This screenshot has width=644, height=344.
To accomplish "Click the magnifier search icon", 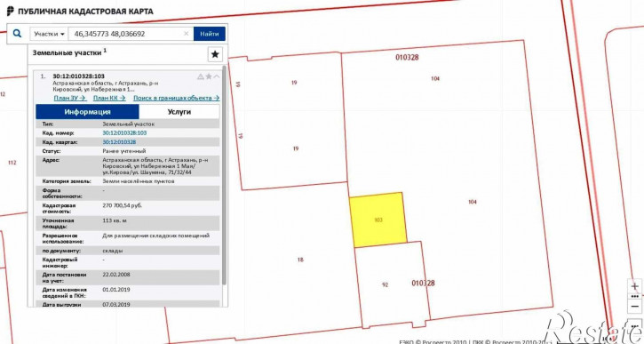I will point(17,34).
